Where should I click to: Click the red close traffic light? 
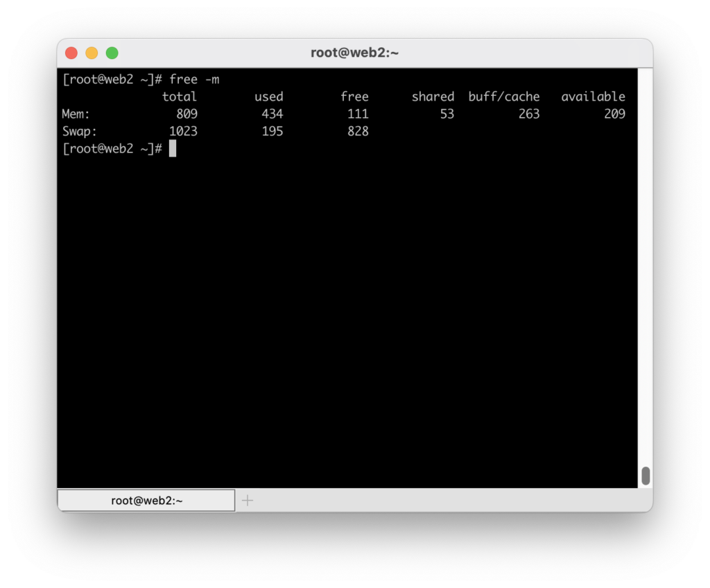tap(71, 53)
